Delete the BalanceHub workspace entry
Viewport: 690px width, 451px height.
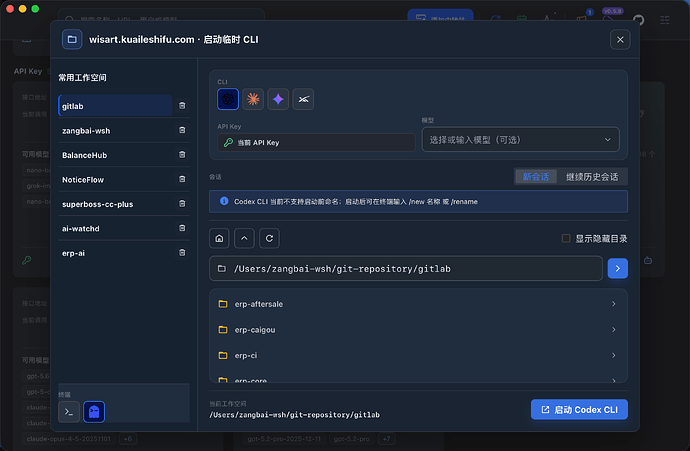[182, 155]
